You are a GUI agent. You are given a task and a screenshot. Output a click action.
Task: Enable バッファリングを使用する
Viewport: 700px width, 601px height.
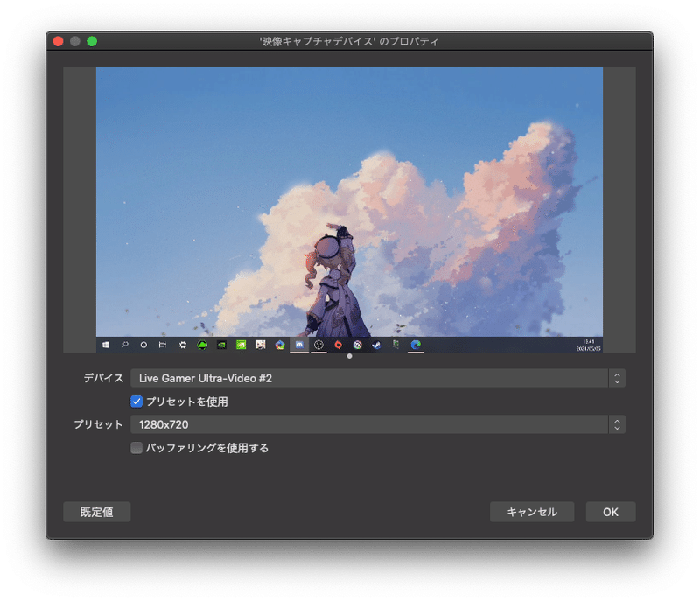coord(136,447)
